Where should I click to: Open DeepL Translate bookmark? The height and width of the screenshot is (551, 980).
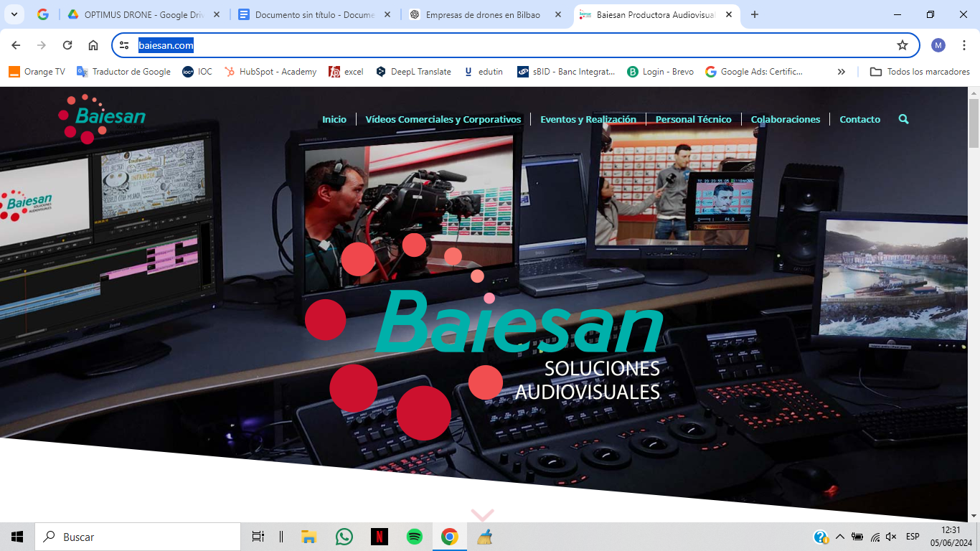(x=414, y=72)
